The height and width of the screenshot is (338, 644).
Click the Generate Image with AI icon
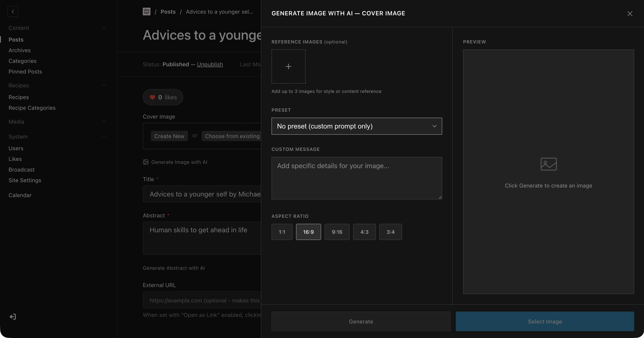click(146, 162)
